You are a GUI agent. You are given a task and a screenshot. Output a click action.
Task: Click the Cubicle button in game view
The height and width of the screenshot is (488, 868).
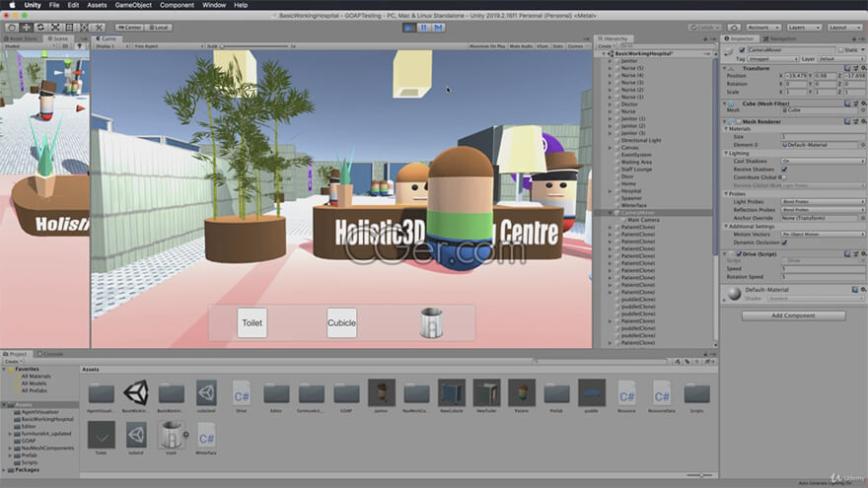[x=341, y=323]
